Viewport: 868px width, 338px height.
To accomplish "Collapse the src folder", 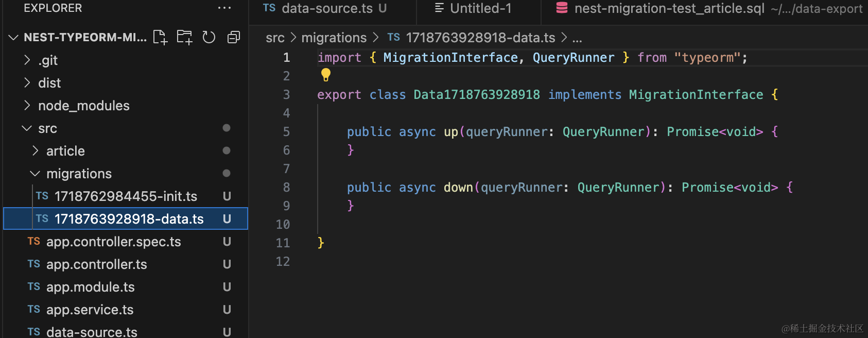I will (x=27, y=128).
